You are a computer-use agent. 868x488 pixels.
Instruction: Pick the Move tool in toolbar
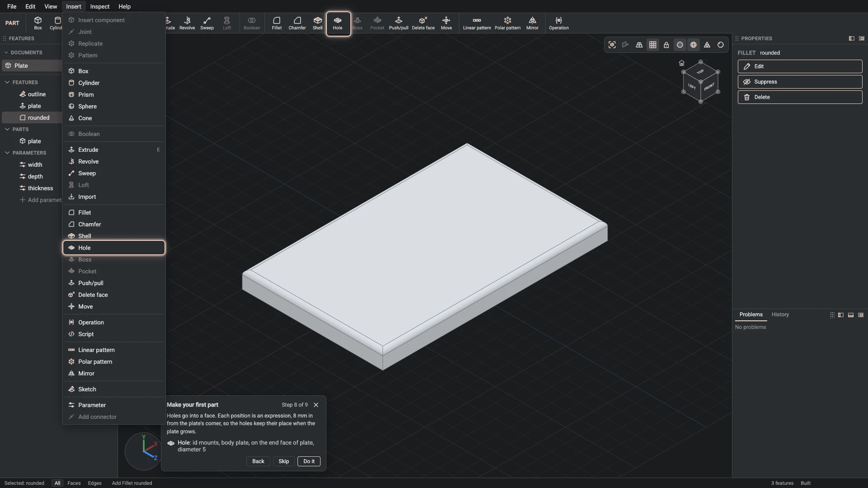[x=446, y=23]
